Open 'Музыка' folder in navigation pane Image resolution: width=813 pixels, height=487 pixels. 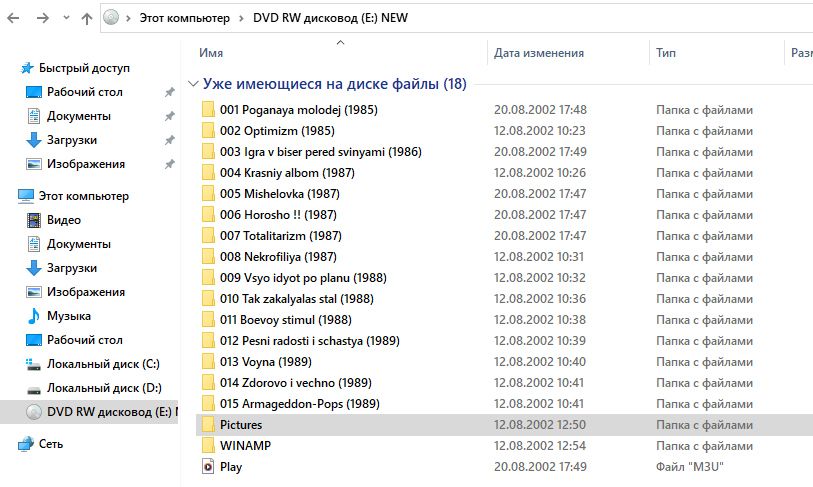tap(68, 316)
